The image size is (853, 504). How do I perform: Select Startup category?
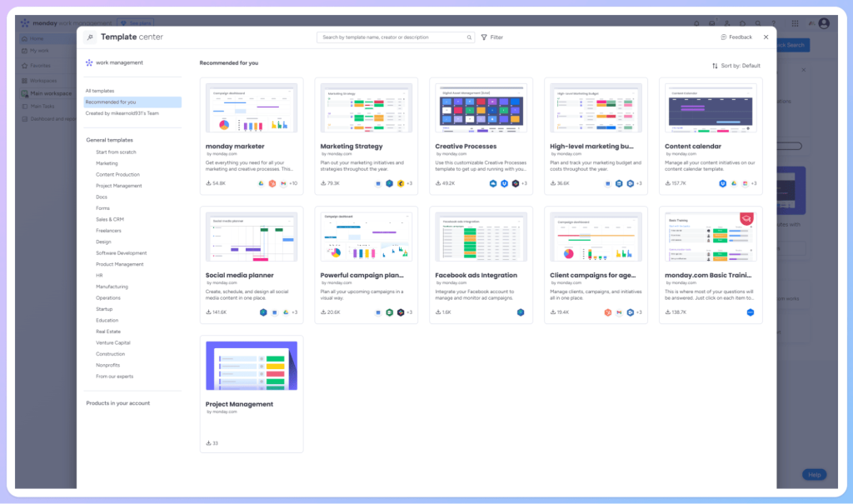(x=104, y=309)
